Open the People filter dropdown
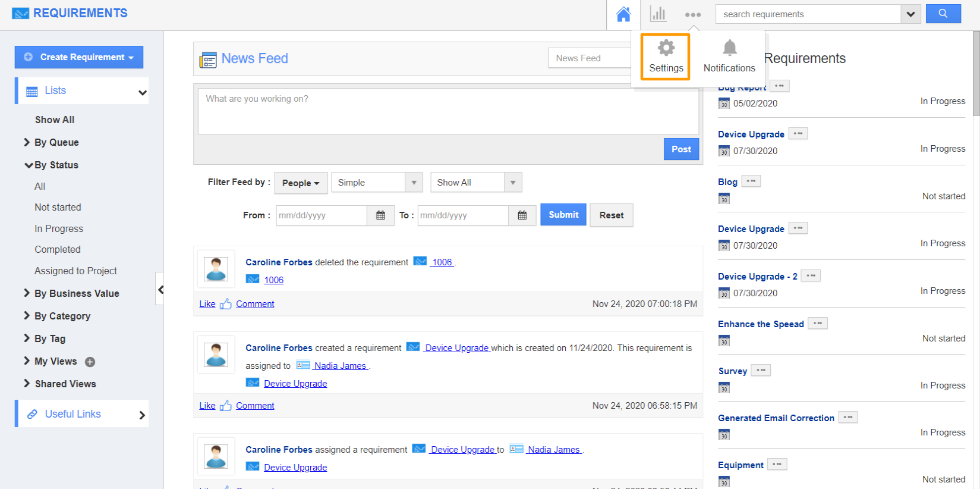980x489 pixels. (x=301, y=183)
